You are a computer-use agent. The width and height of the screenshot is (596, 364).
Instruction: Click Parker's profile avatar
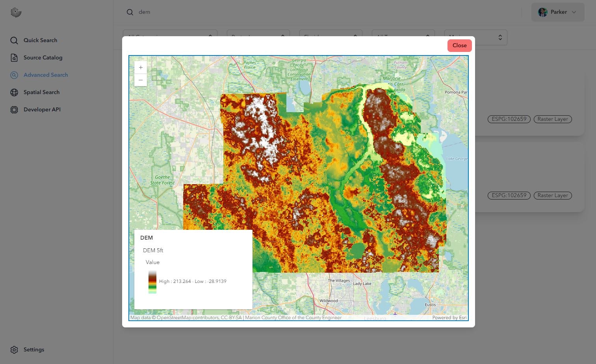(542, 12)
